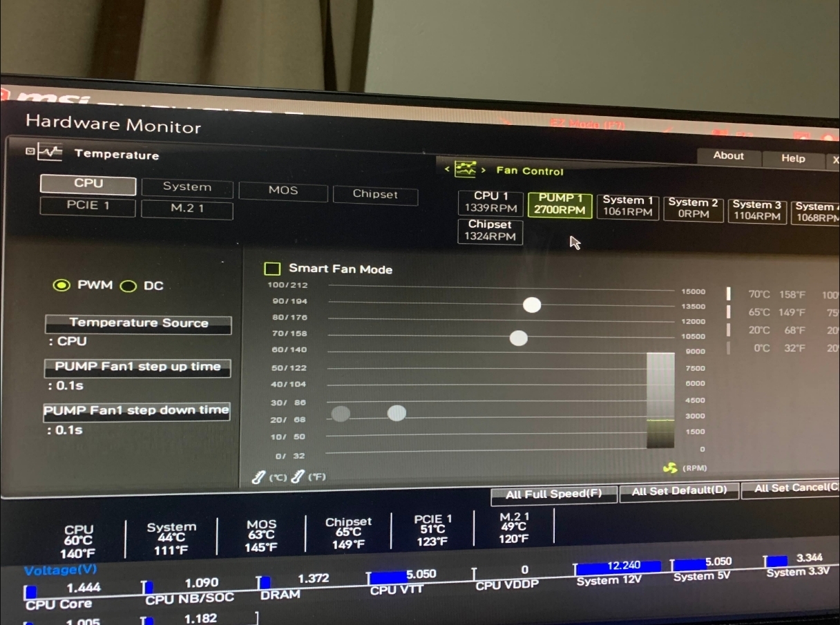Viewport: 840px width, 625px height.
Task: Open PUMP Fan1 step up time setting
Action: tap(137, 367)
